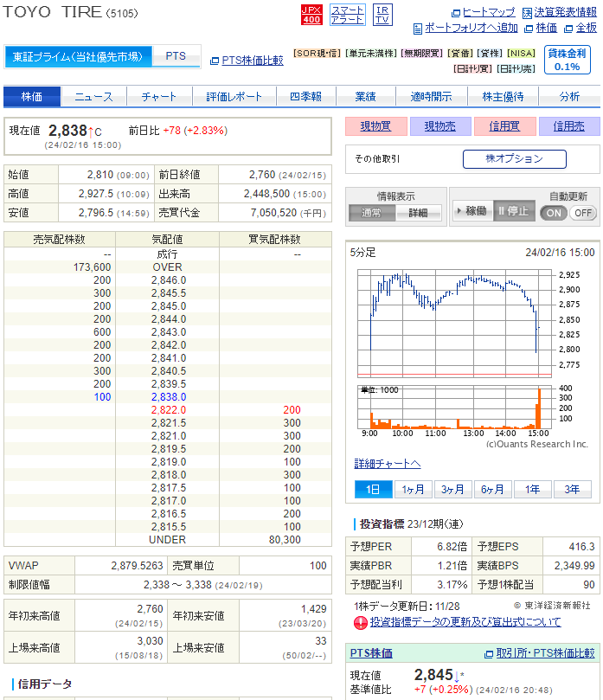Click ask price 2,846.0 in order book

pos(168,279)
